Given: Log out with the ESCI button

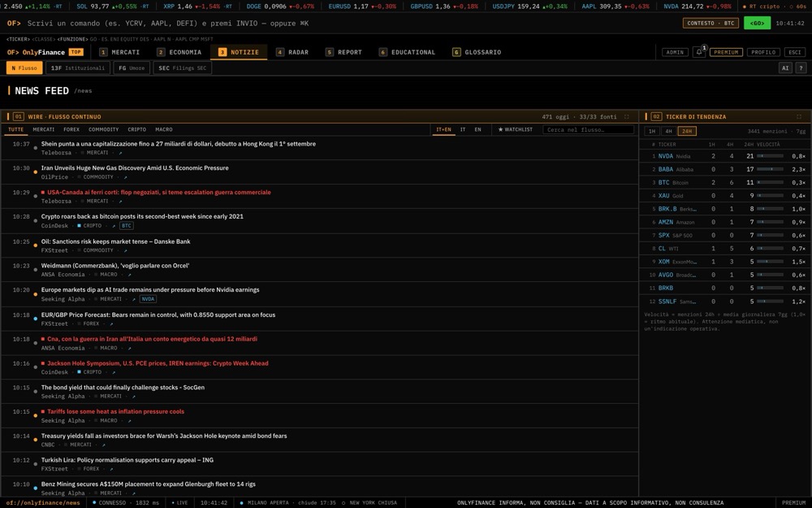Looking at the screenshot, I should pyautogui.click(x=794, y=52).
